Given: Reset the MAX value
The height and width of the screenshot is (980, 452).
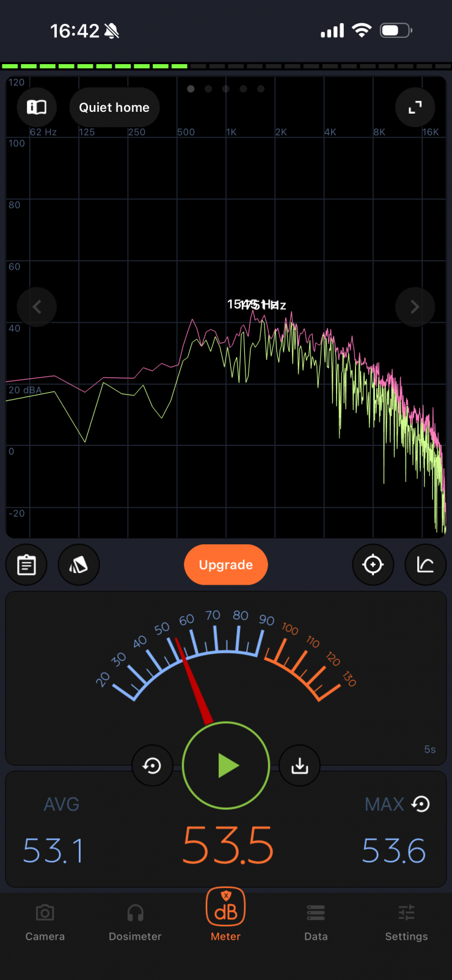Looking at the screenshot, I should [x=421, y=804].
